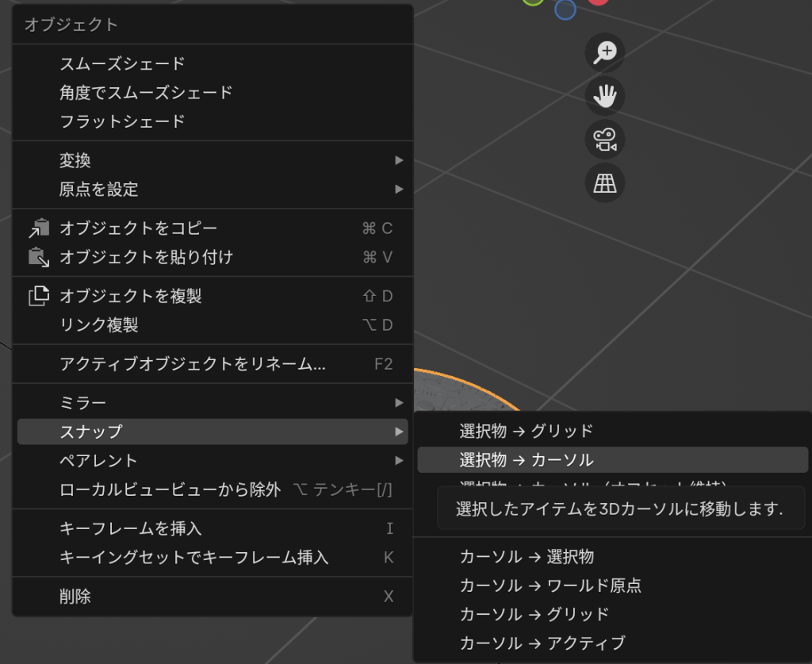The width and height of the screenshot is (812, 664).
Task: Switch perspective/orthographic with grid icon
Action: [605, 183]
